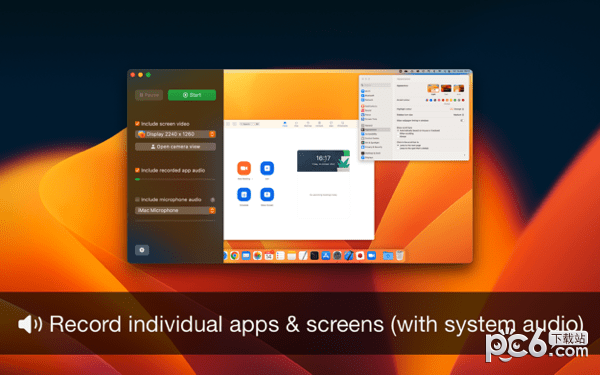600x375 pixels.
Task: Select Screen Time in System Settings sidebar
Action: point(368,119)
